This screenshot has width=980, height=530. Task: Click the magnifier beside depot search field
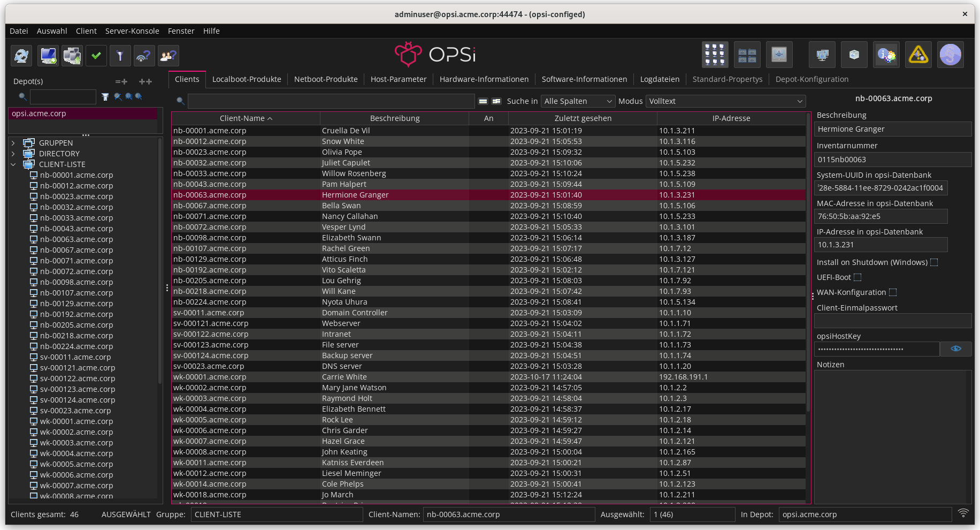coord(22,97)
